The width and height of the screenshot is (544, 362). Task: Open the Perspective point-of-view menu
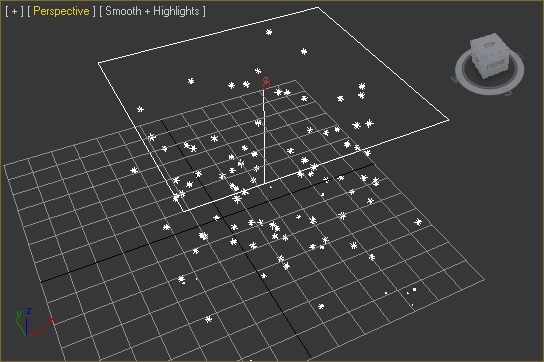(61, 11)
